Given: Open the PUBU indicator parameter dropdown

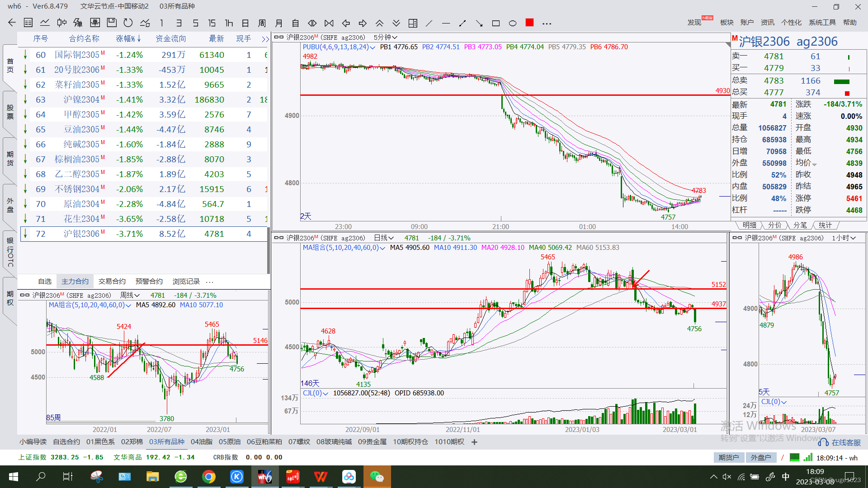Looking at the screenshot, I should (x=373, y=47).
